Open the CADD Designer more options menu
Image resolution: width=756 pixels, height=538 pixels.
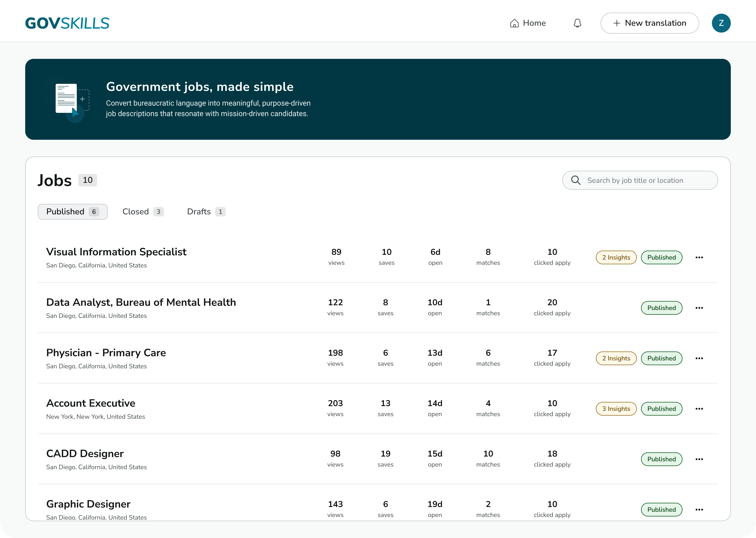pos(699,459)
